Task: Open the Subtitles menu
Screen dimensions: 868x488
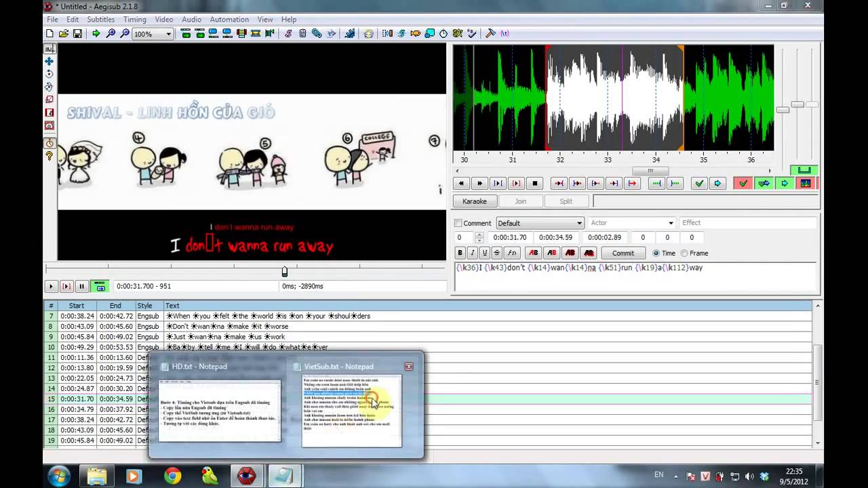Action: point(100,20)
